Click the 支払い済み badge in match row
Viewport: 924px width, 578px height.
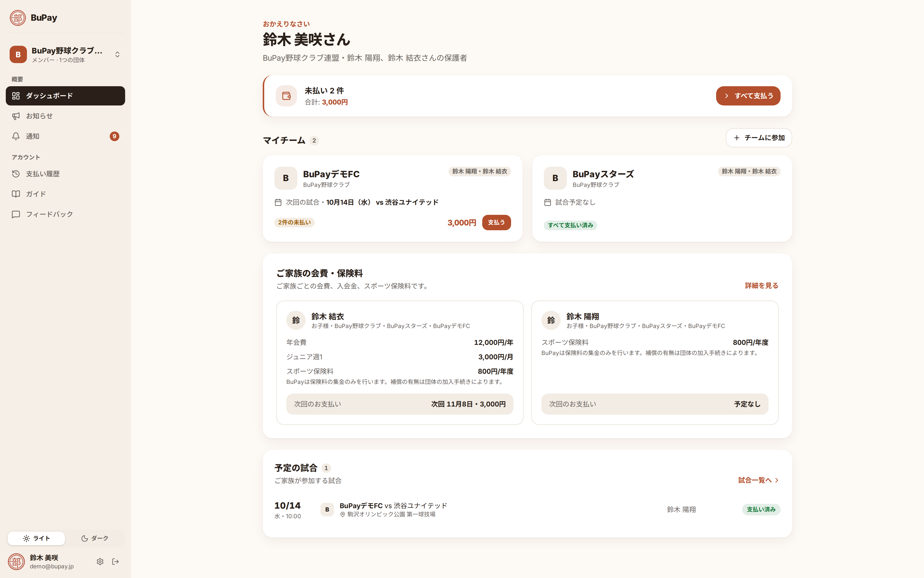tap(761, 510)
